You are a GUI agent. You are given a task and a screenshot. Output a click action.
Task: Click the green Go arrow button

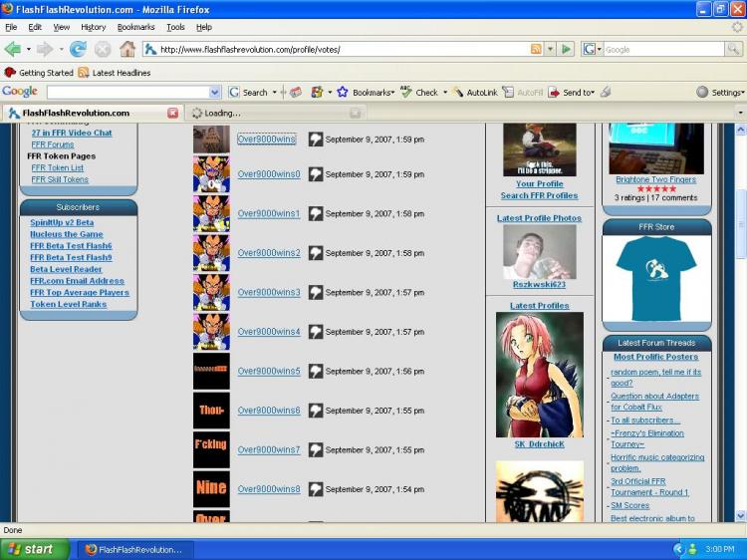[566, 49]
